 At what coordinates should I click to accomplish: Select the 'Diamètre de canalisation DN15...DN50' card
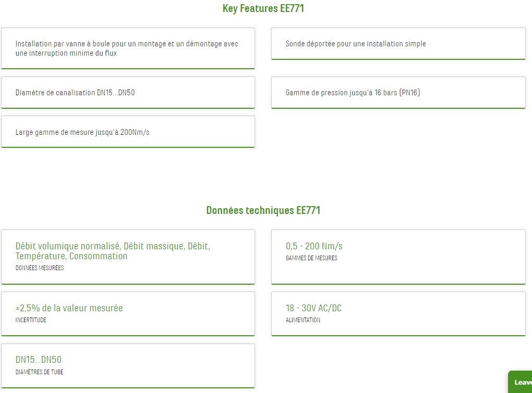pyautogui.click(x=128, y=93)
